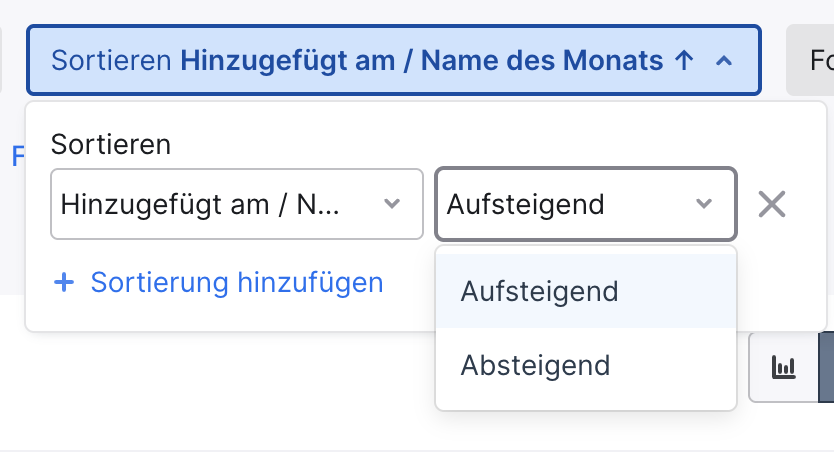Click the Name des Monats bold text
This screenshot has height=454, width=834.
(542, 60)
